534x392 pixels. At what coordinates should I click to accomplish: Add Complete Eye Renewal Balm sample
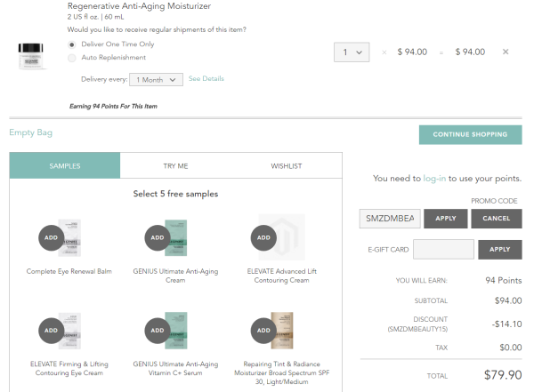(51, 237)
